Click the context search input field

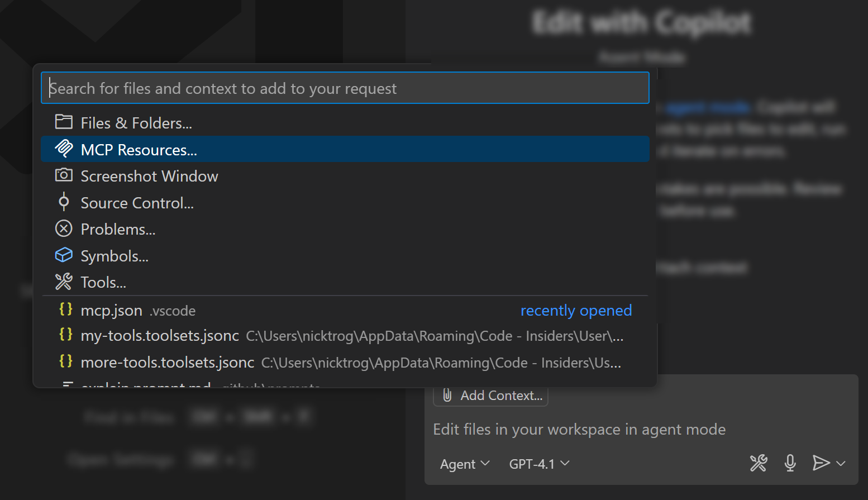345,88
